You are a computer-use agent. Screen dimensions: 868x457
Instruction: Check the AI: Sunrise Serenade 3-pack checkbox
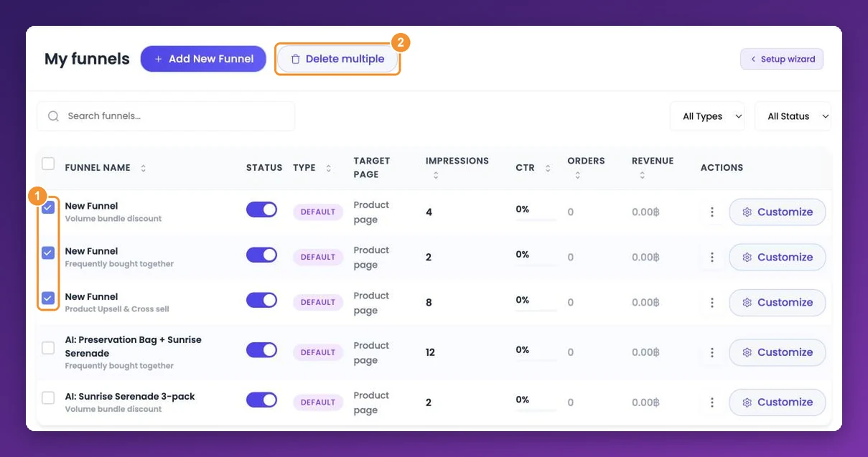point(48,397)
